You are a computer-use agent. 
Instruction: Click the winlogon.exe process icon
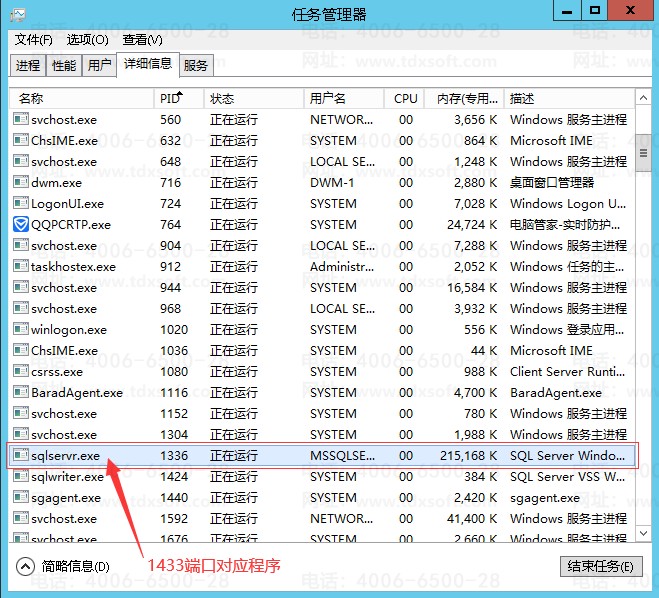tap(21, 330)
